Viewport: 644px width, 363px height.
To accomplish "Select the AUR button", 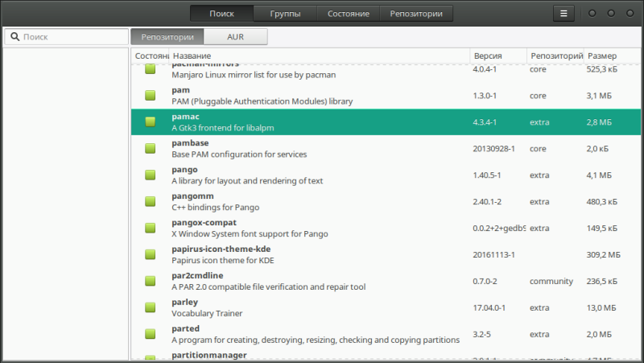I will (235, 37).
